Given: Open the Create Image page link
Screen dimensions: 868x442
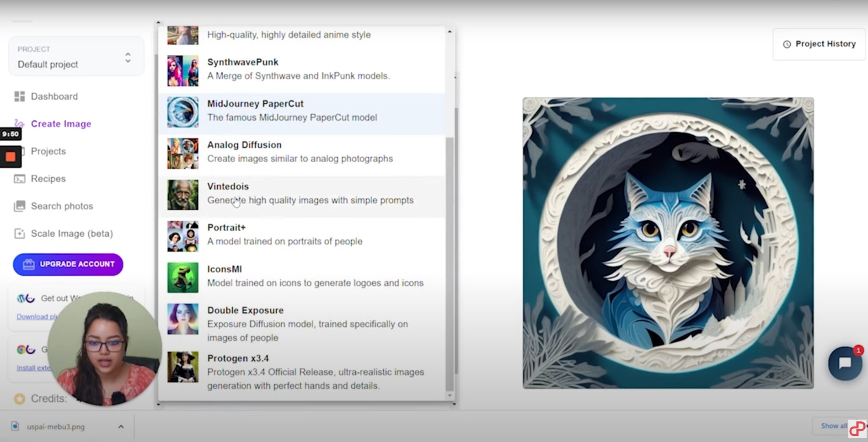Looking at the screenshot, I should (61, 124).
